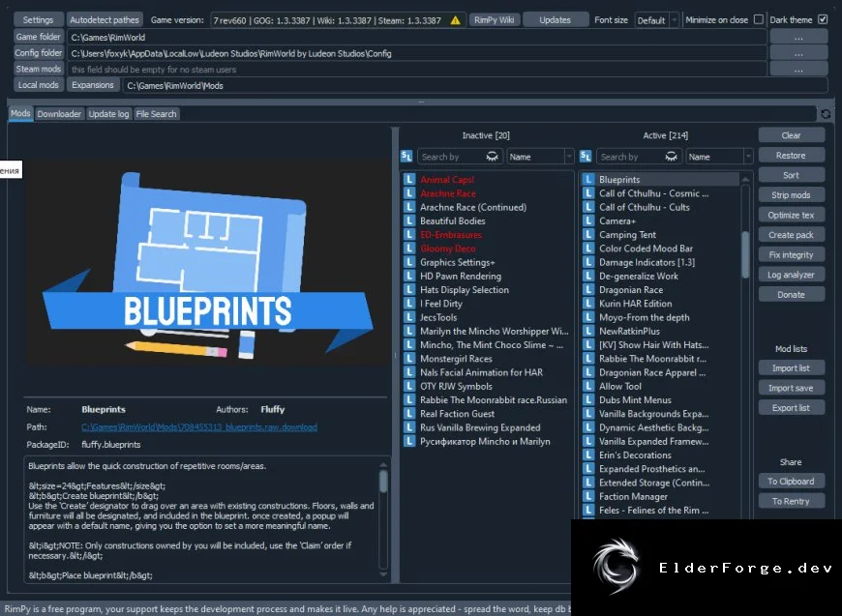Click the L icon beside Allow Tool

(588, 386)
